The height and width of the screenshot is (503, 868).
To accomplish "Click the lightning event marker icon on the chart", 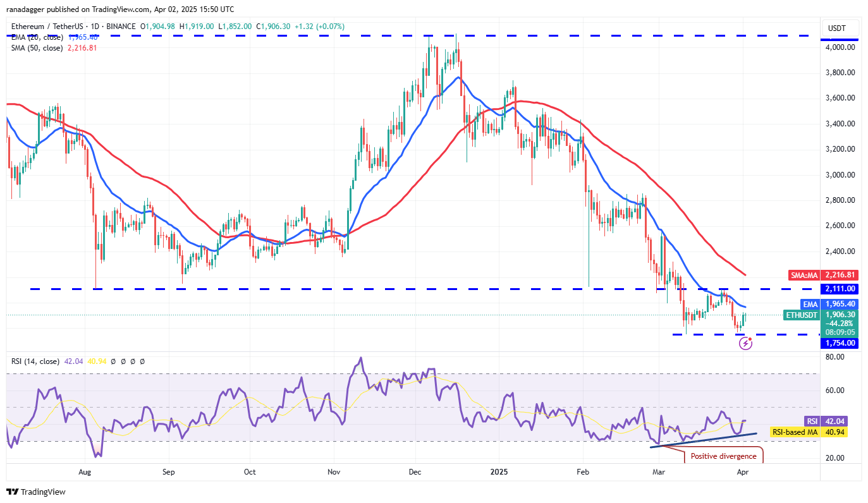I will [x=746, y=342].
